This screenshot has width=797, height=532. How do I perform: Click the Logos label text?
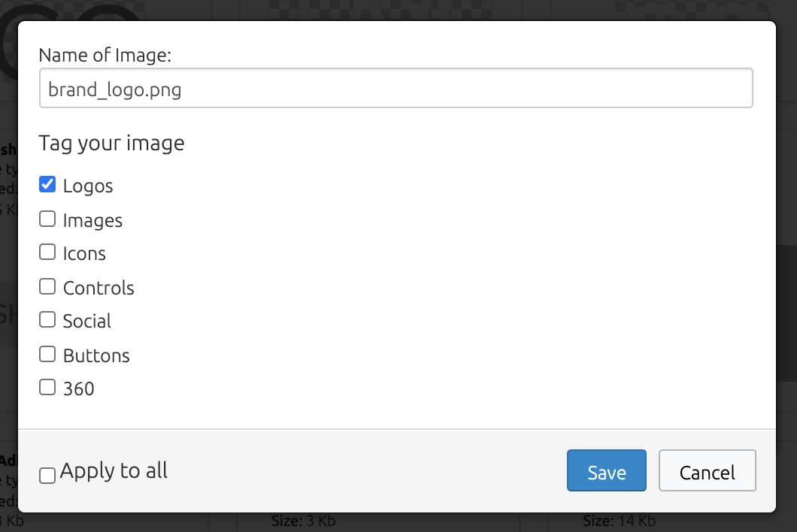[88, 186]
